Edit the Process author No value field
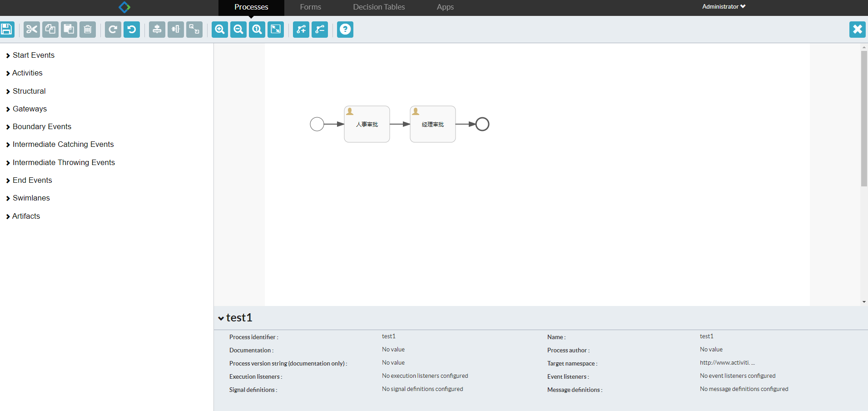Screen dimensions: 868x411 tap(711, 350)
